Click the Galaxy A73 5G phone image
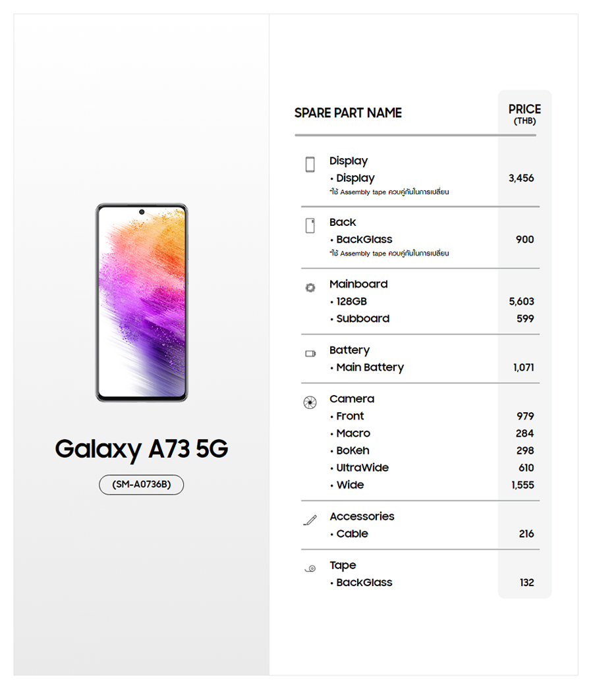Viewport: 593px width, 700px height. 142,302
